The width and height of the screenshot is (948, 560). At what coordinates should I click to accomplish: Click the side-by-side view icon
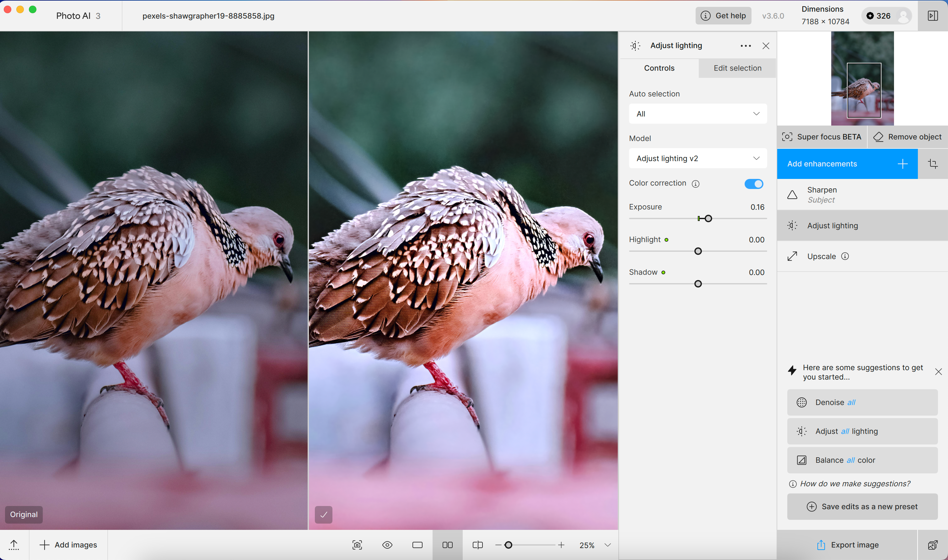[447, 545]
